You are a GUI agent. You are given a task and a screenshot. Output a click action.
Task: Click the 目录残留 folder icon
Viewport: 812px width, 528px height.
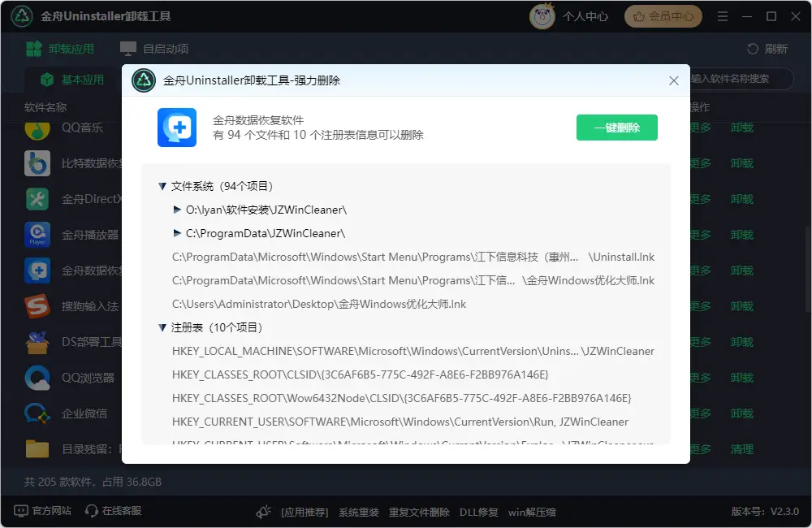coord(36,448)
